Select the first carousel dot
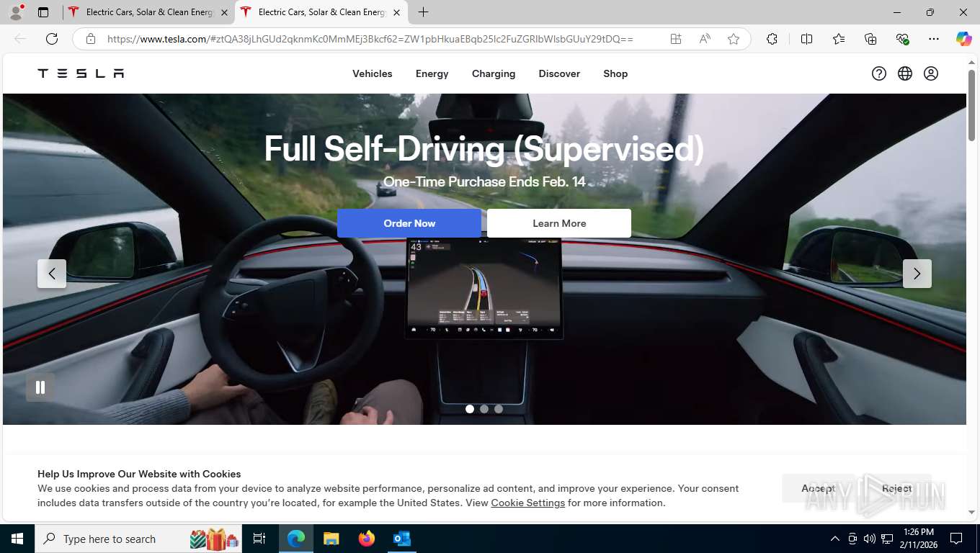The height and width of the screenshot is (553, 980). click(x=470, y=409)
